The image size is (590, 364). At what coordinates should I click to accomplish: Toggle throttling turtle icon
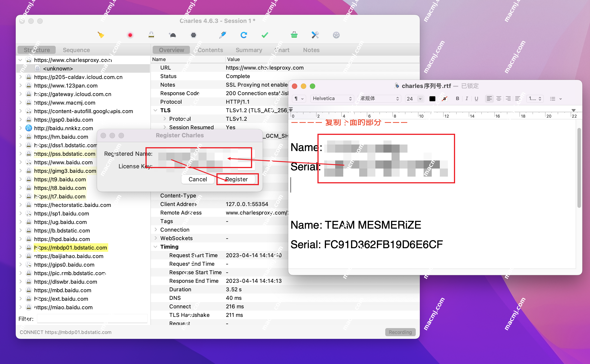[x=172, y=35]
